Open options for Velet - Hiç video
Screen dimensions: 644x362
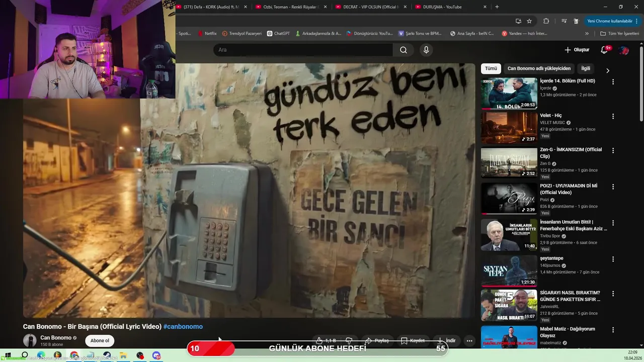tap(613, 116)
